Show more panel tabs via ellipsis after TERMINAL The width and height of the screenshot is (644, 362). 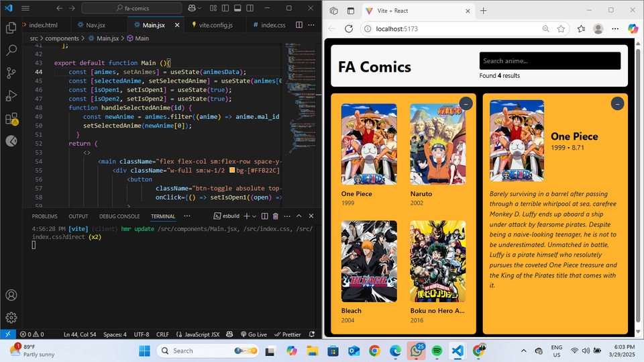point(187,216)
